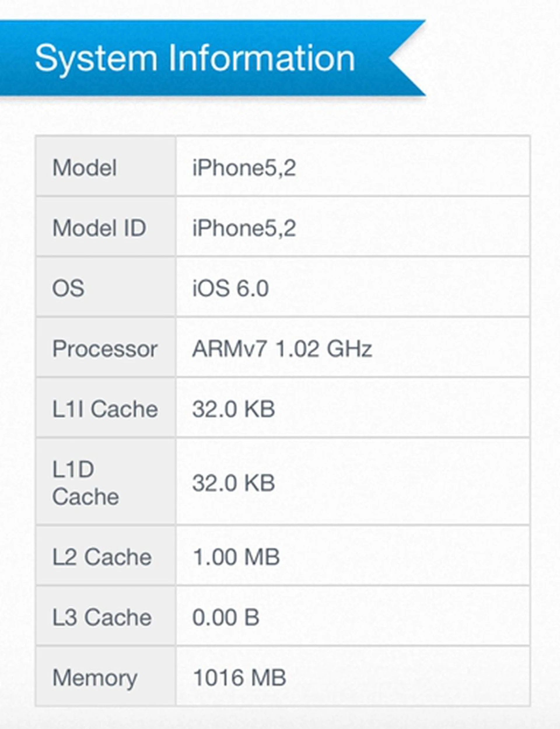Select the Processor row label
This screenshot has height=729, width=560.
[x=105, y=349]
